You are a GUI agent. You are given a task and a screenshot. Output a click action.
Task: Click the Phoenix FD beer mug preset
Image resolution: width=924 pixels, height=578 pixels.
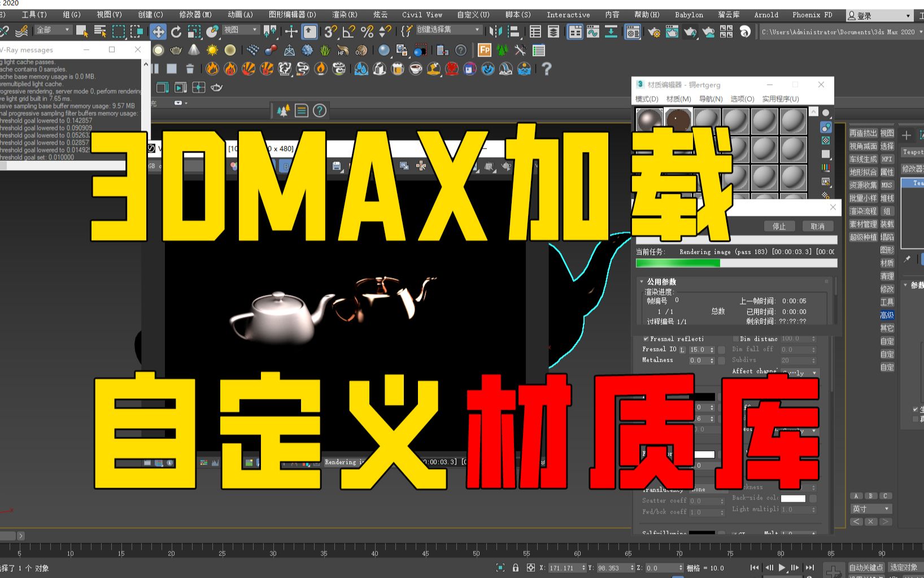click(x=398, y=68)
